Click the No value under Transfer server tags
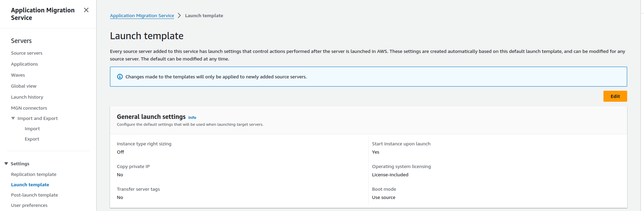 (120, 197)
